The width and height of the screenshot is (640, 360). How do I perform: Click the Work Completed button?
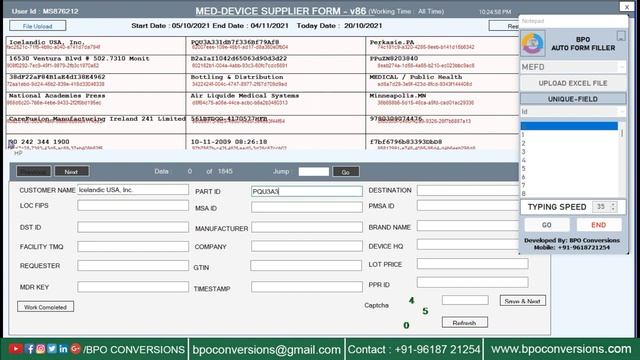point(45,307)
